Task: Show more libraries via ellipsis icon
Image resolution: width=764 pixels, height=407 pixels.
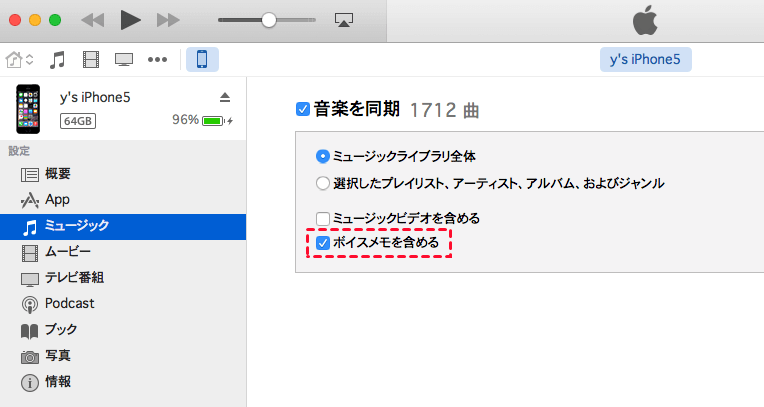Action: click(157, 60)
